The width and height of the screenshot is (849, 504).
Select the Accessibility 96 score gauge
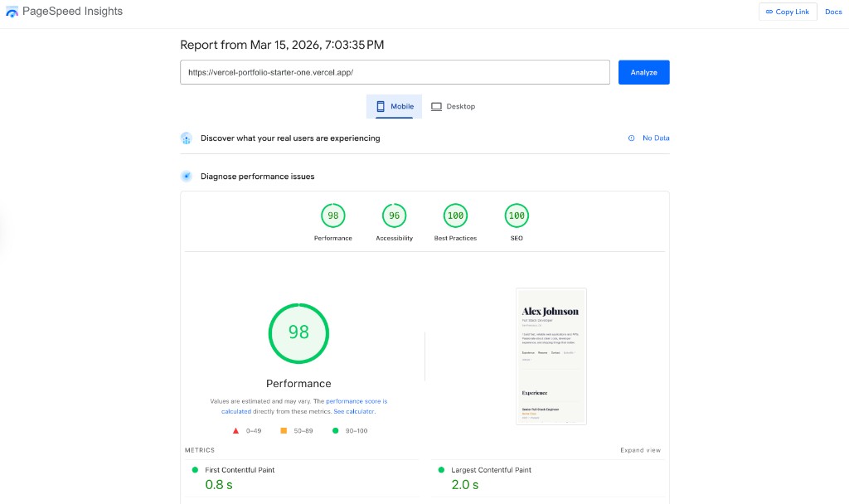tap(394, 216)
